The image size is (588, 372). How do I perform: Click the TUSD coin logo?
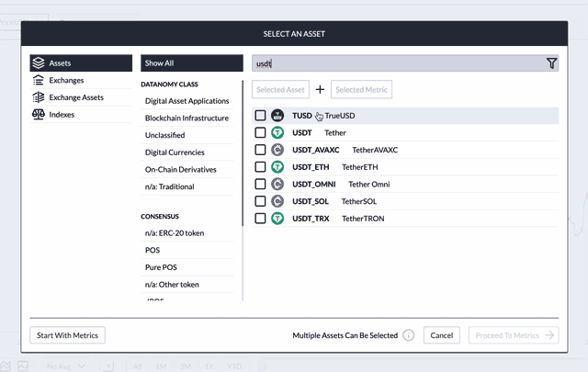point(277,116)
